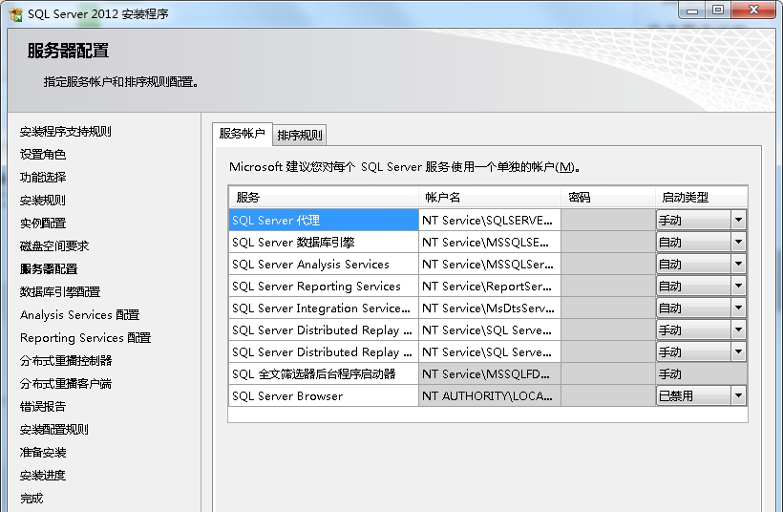
Task: Click 设置角色 step in sidebar
Action: coord(43,155)
